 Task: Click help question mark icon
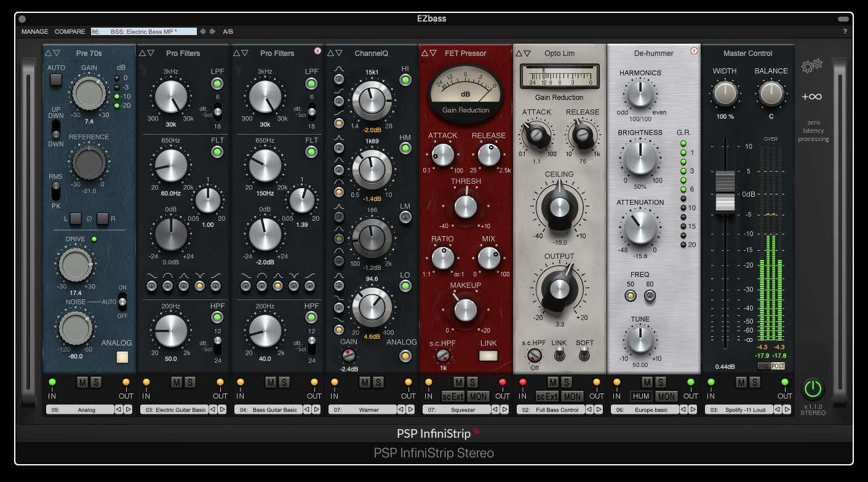click(845, 31)
